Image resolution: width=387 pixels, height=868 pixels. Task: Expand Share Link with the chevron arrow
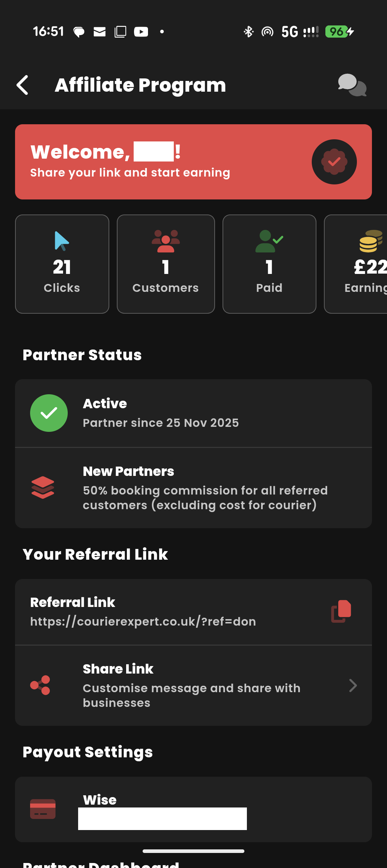353,685
